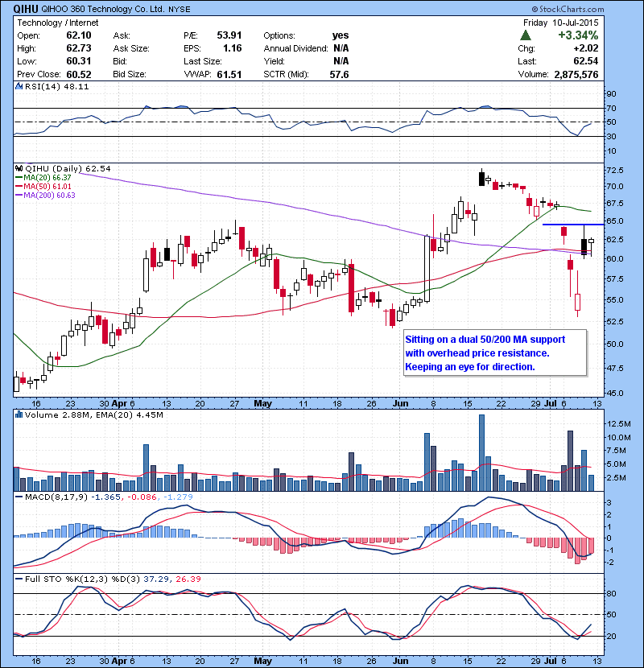This screenshot has height=668, width=644.
Task: Click the tallest volume bar in mid-June
Action: 481,453
